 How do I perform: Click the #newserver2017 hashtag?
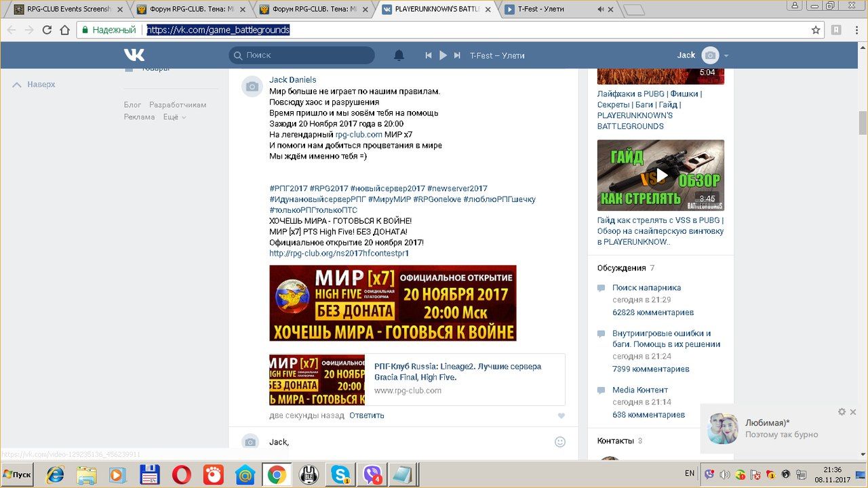click(x=457, y=188)
